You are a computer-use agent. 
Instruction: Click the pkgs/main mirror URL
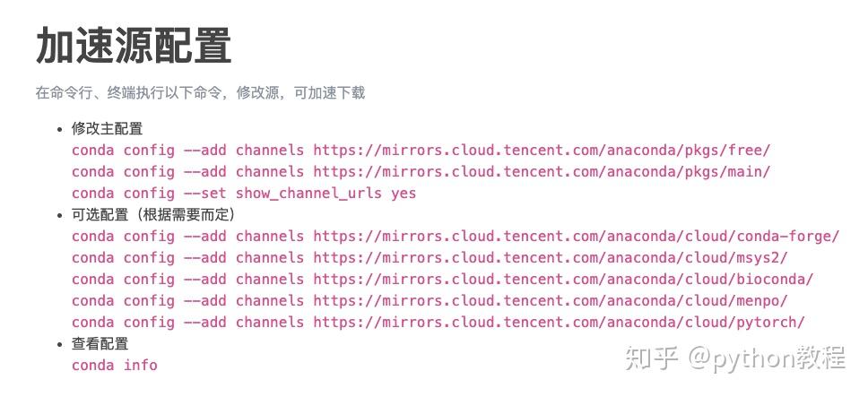(542, 171)
